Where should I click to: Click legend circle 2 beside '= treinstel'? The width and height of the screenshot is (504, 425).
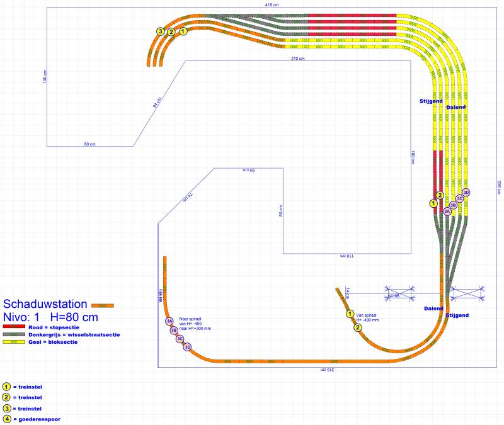pos(6,397)
